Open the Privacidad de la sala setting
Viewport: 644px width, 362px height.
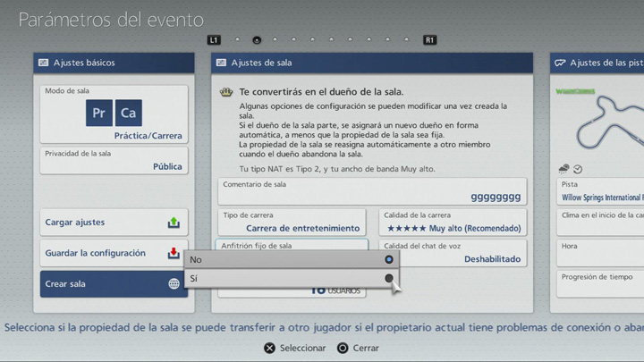(x=114, y=160)
